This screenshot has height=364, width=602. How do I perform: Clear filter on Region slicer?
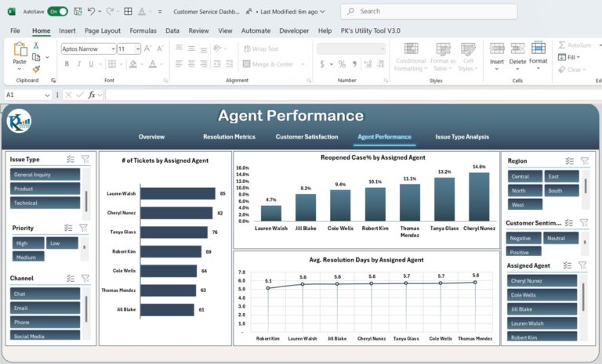click(584, 161)
